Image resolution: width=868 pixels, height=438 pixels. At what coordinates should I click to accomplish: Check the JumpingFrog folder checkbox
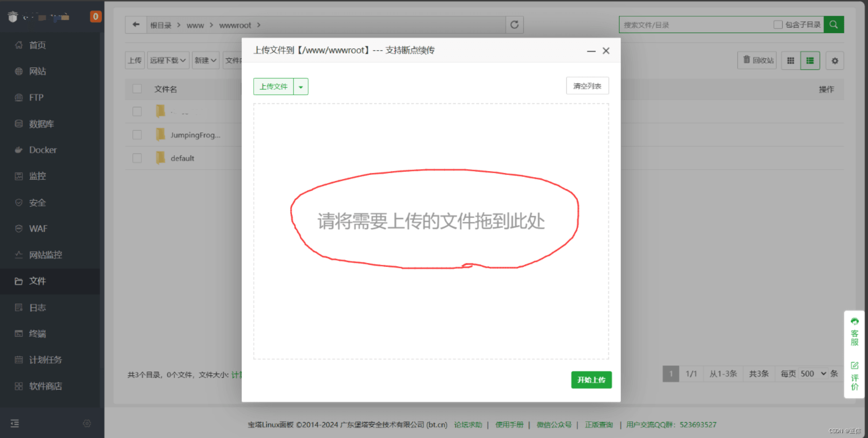coord(137,135)
